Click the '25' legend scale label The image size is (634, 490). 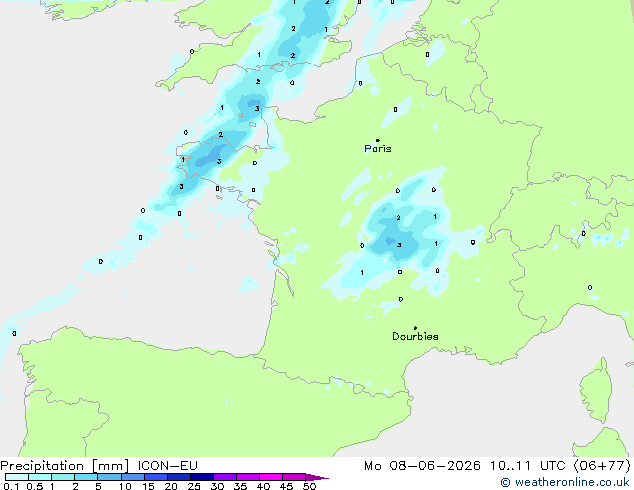coord(194,486)
